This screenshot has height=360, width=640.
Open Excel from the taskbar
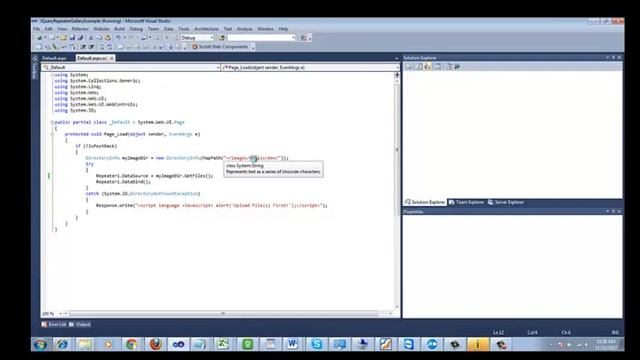[223, 344]
